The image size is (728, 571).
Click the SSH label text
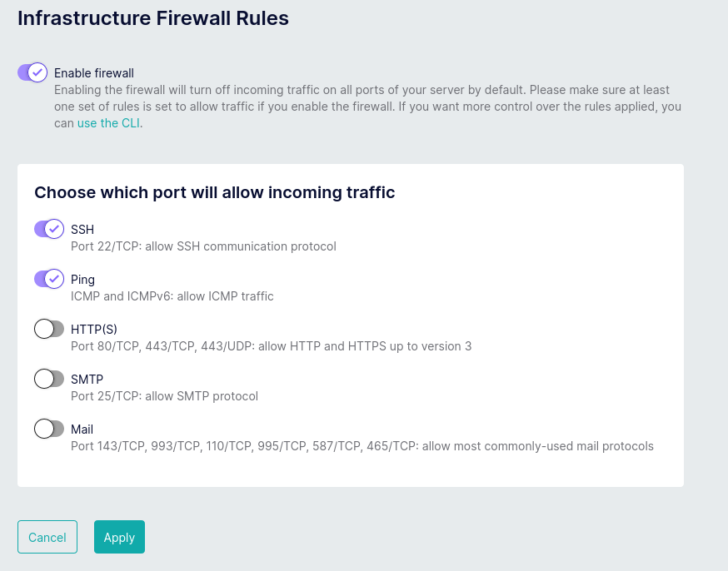[x=82, y=230]
